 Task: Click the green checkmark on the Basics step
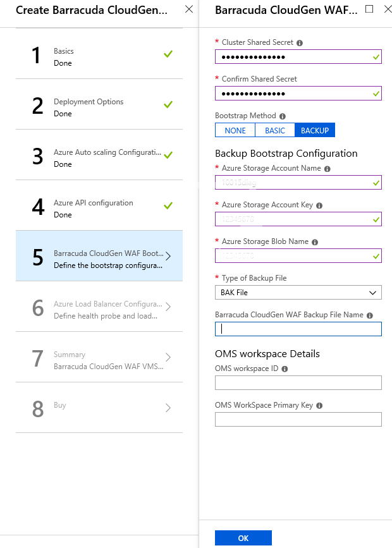[x=168, y=55]
